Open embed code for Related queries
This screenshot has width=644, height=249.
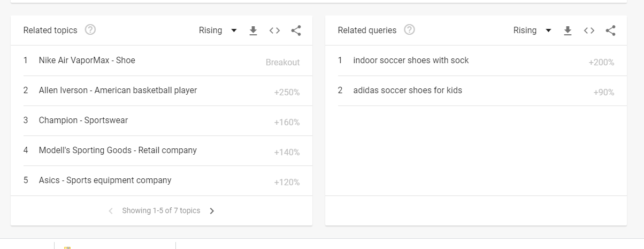pos(589,31)
